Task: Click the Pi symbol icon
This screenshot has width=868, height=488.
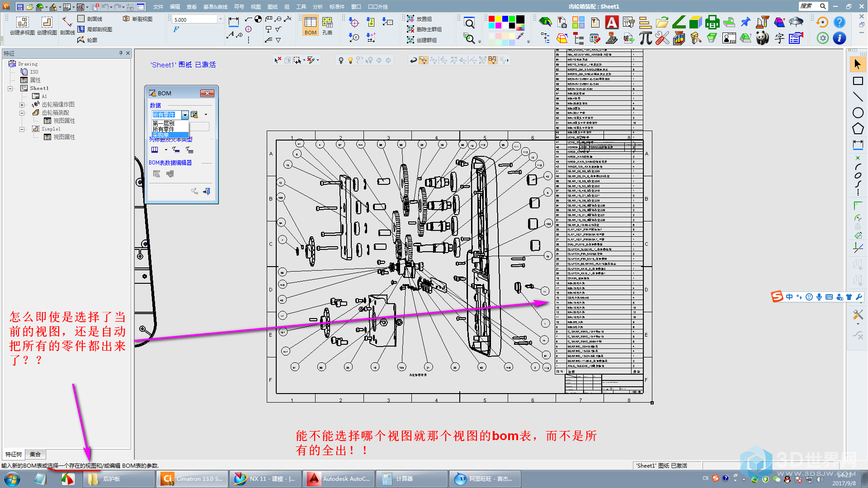Action: click(646, 38)
